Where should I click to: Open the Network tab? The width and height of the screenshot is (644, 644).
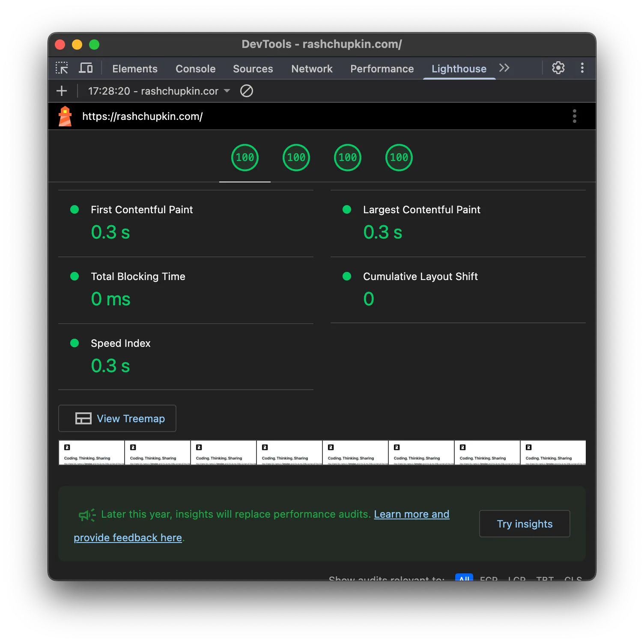pos(312,69)
